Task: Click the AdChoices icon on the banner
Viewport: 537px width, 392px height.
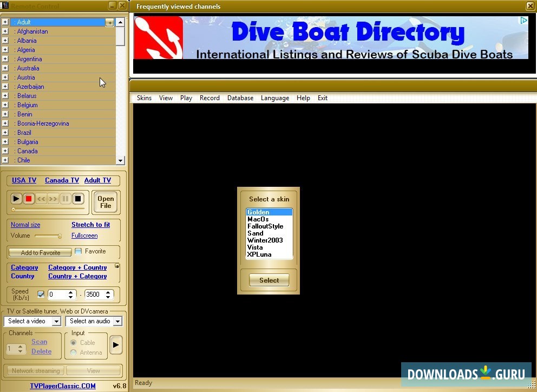Action: tap(523, 21)
